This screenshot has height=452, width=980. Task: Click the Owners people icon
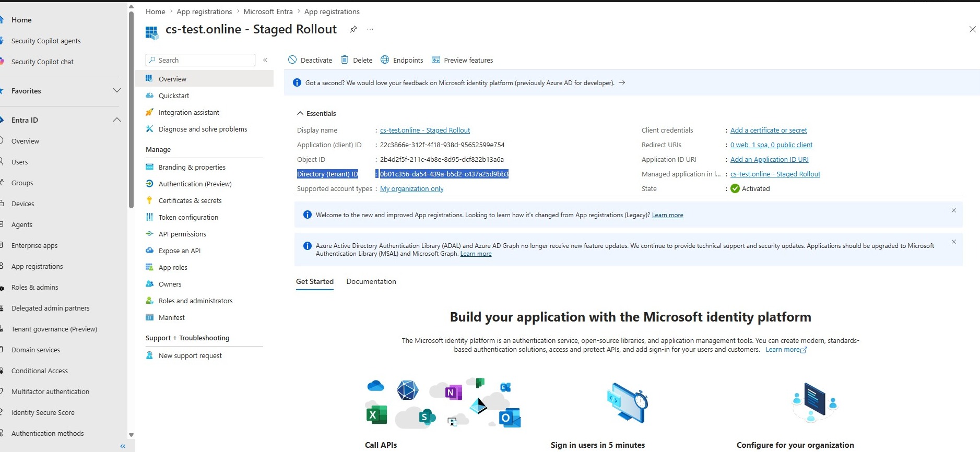point(149,284)
